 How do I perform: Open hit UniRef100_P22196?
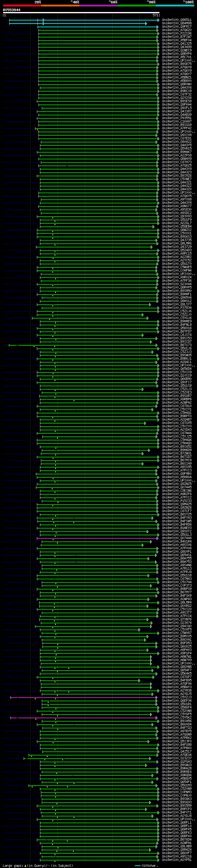(176, 33)
